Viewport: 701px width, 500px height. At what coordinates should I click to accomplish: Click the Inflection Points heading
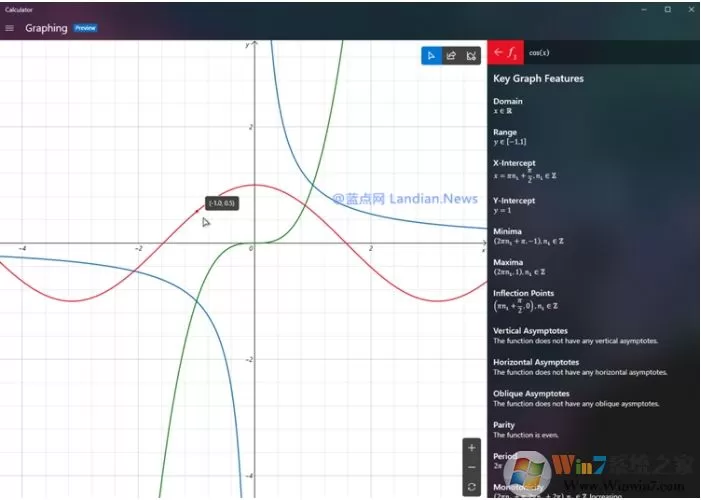(524, 293)
